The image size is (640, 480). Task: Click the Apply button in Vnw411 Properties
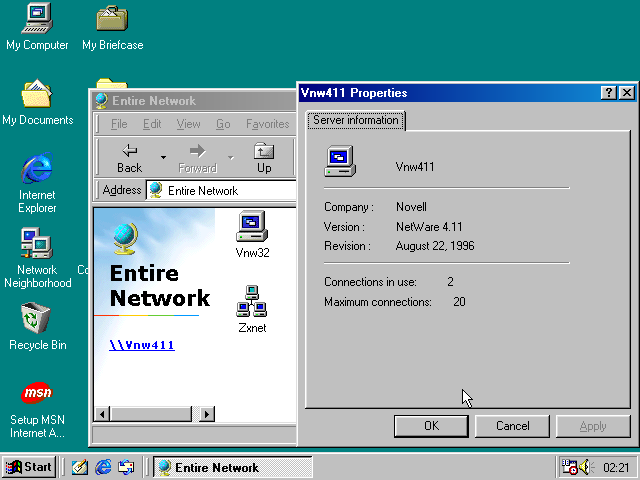coord(593,426)
